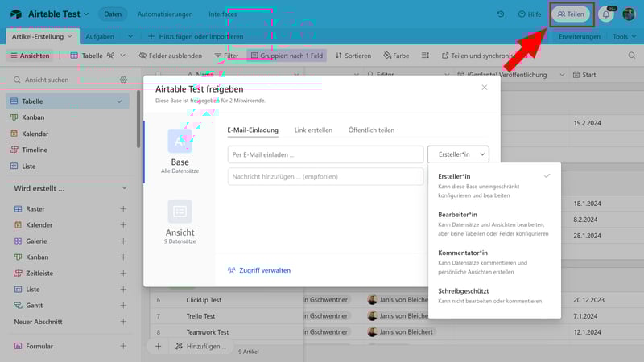
Task: Add a Raster view with plus
Action: (123, 209)
